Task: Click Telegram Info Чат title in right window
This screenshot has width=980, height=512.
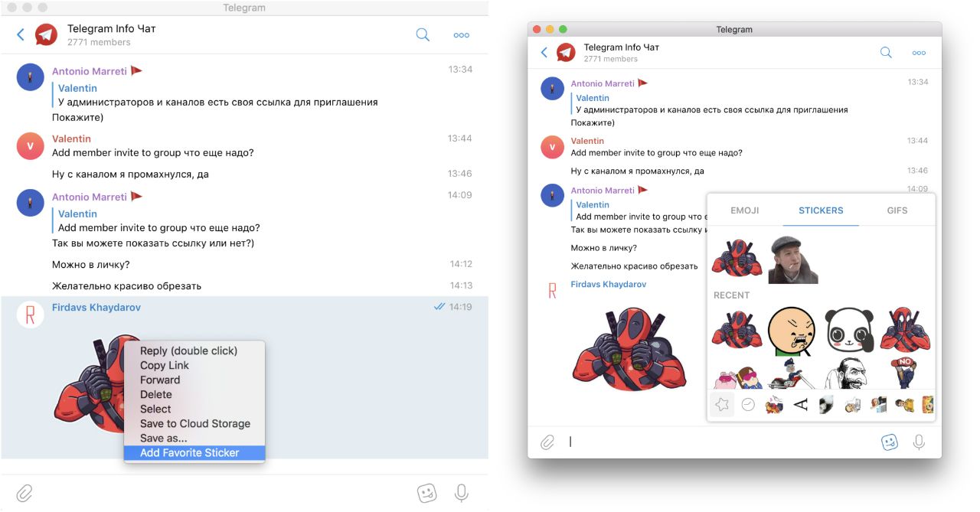Action: 621,47
